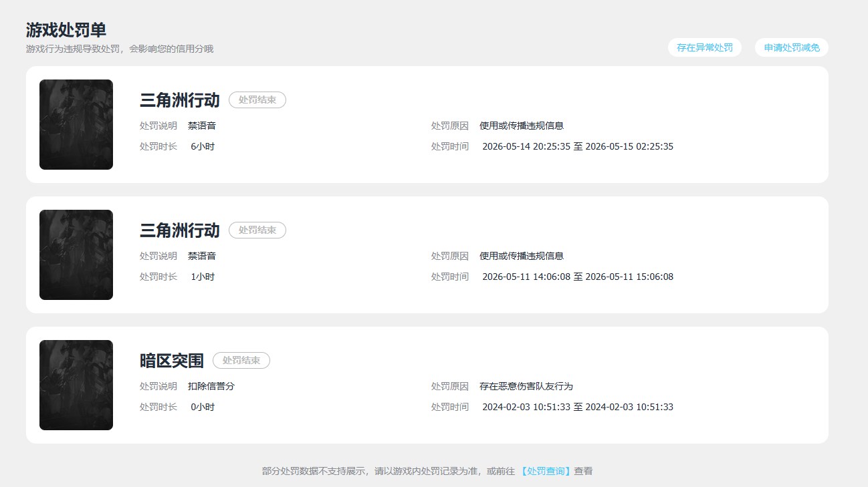The image size is (868, 487).
Task: Select 禁语音 in the 6小时 card
Action: click(x=202, y=126)
